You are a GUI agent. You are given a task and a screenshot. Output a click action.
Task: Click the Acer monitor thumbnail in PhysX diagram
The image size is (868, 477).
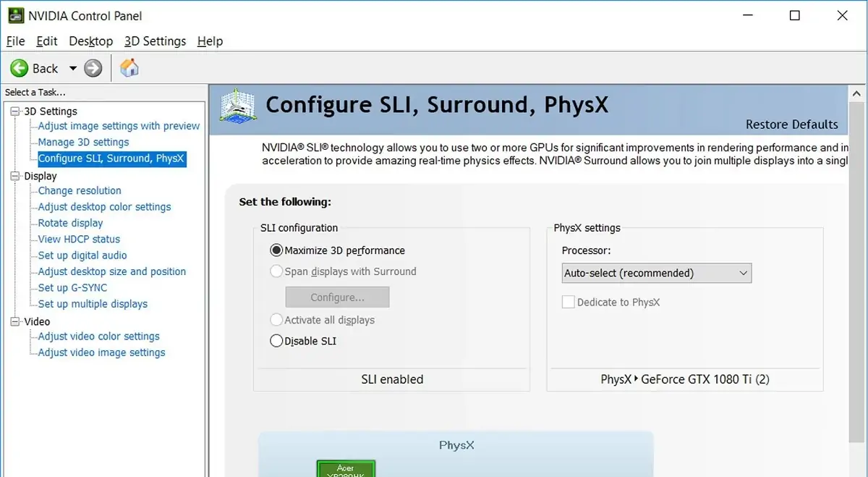(x=346, y=468)
